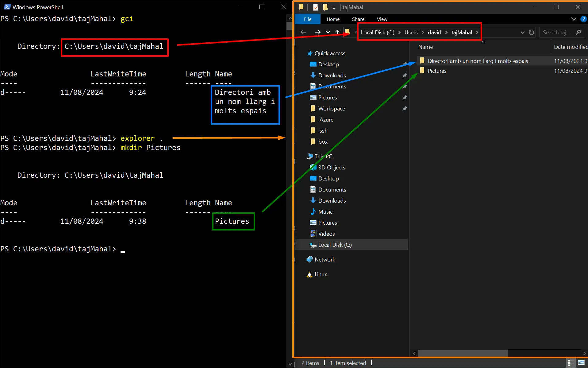
Task: Click Properties icon in quick access toolbar
Action: (316, 7)
